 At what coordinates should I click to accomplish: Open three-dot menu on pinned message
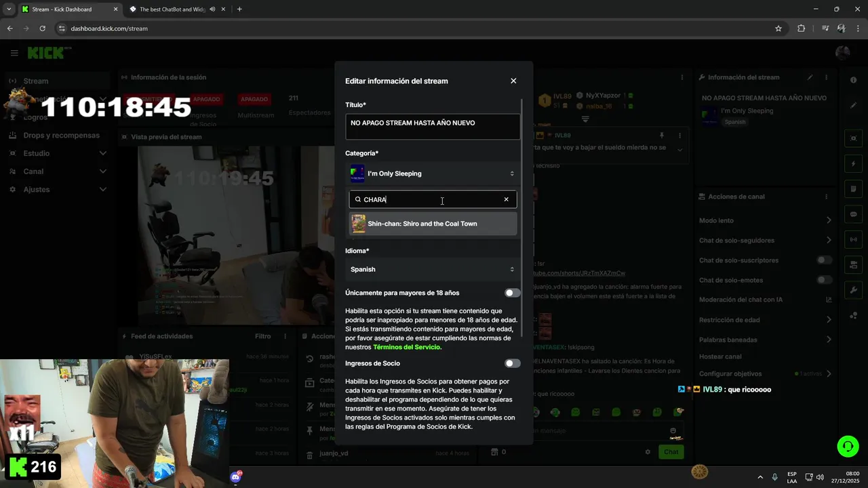tap(679, 136)
